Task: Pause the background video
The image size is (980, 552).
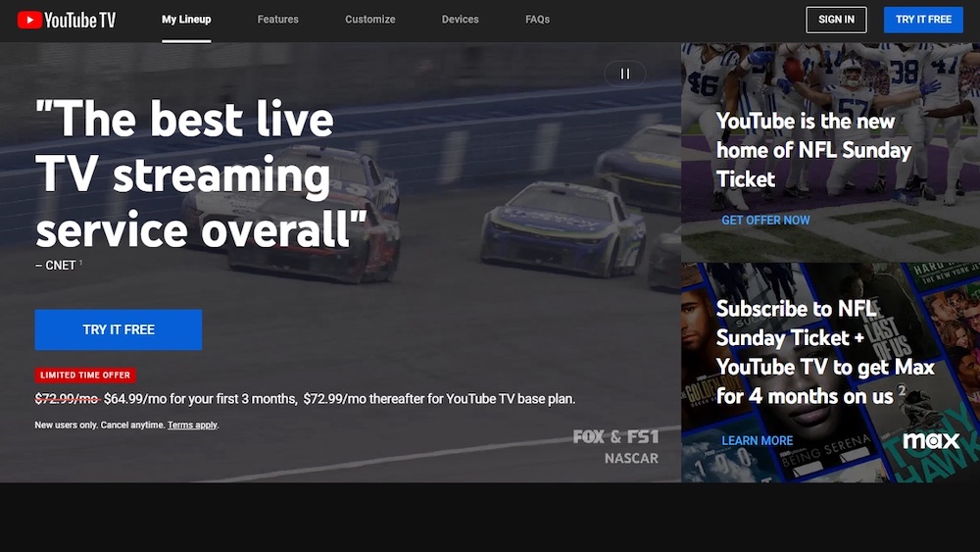Action: (625, 74)
